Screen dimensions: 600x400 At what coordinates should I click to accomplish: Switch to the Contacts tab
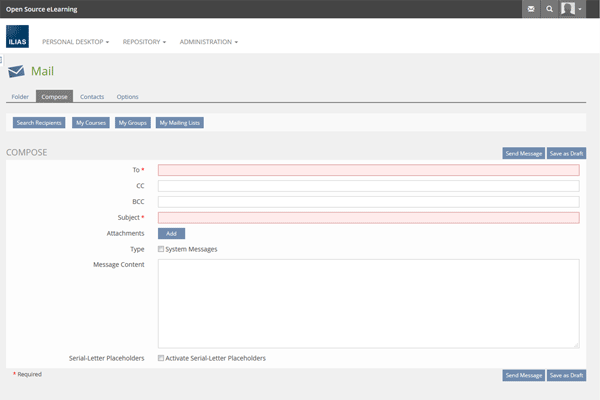point(92,97)
